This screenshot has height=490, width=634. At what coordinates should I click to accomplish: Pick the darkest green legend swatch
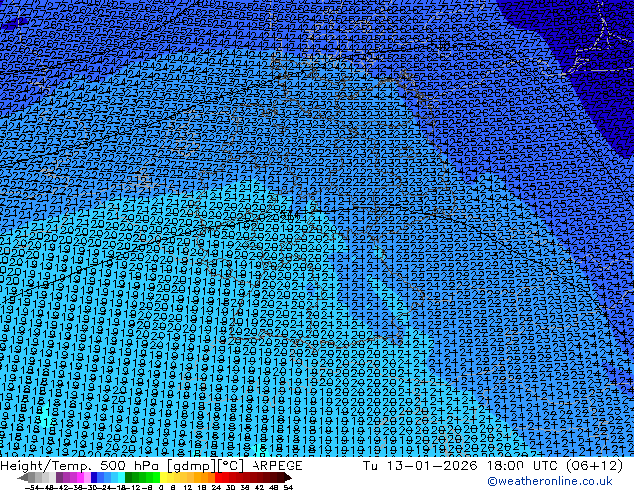tap(128, 478)
